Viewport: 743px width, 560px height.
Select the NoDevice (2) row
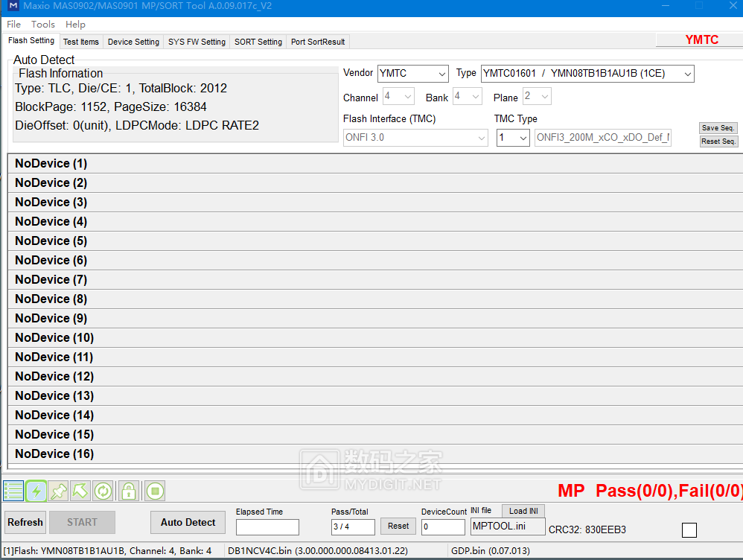pos(375,183)
